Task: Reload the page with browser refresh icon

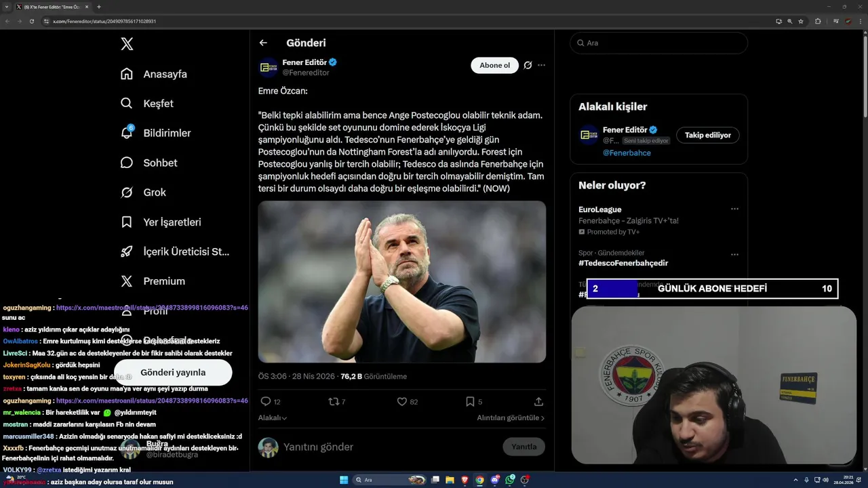Action: point(31,21)
